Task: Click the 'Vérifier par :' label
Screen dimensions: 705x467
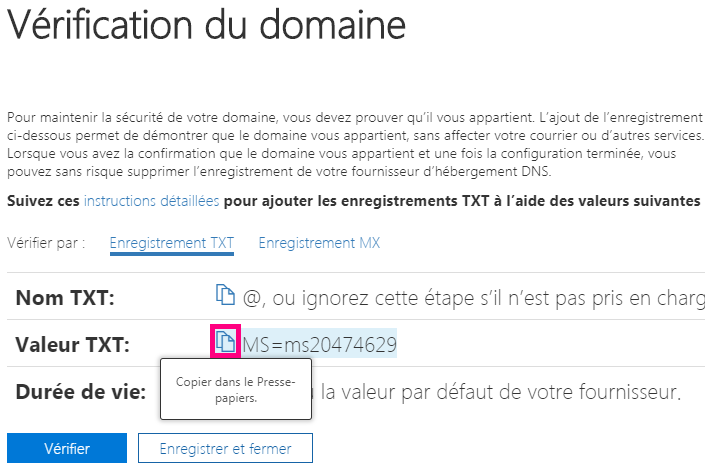Action: pyautogui.click(x=46, y=243)
